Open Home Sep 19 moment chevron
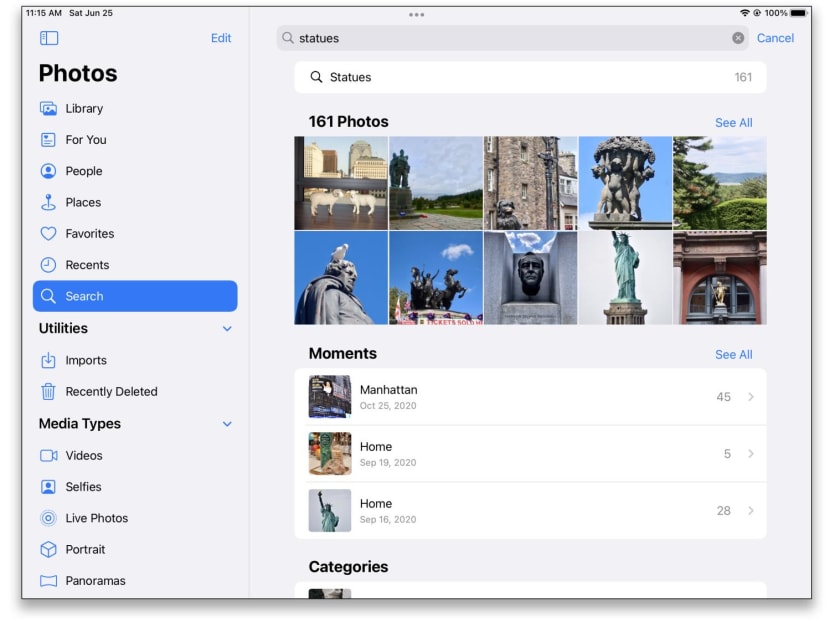Image resolution: width=830 pixels, height=622 pixels. (751, 454)
